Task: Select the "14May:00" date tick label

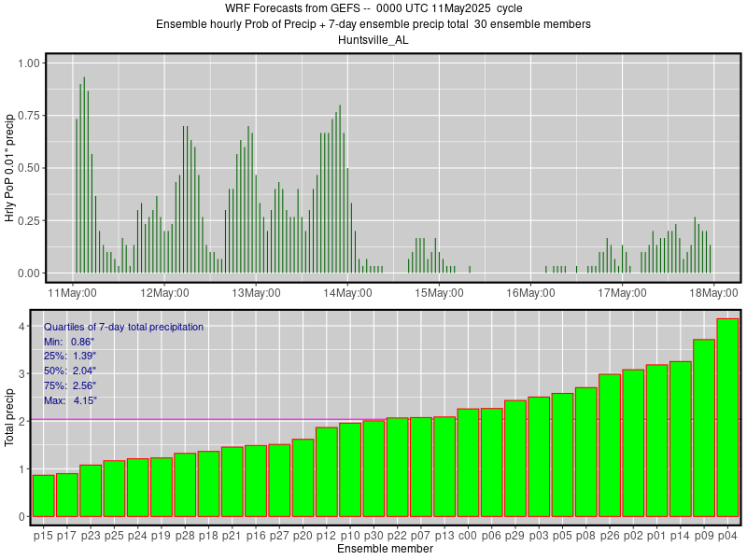Action: tap(347, 292)
